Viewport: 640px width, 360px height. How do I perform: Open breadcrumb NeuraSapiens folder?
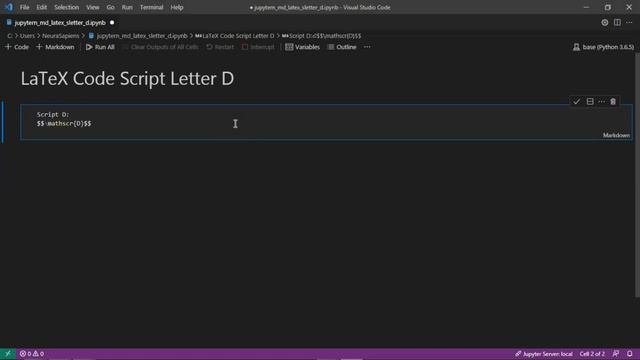[x=60, y=36]
